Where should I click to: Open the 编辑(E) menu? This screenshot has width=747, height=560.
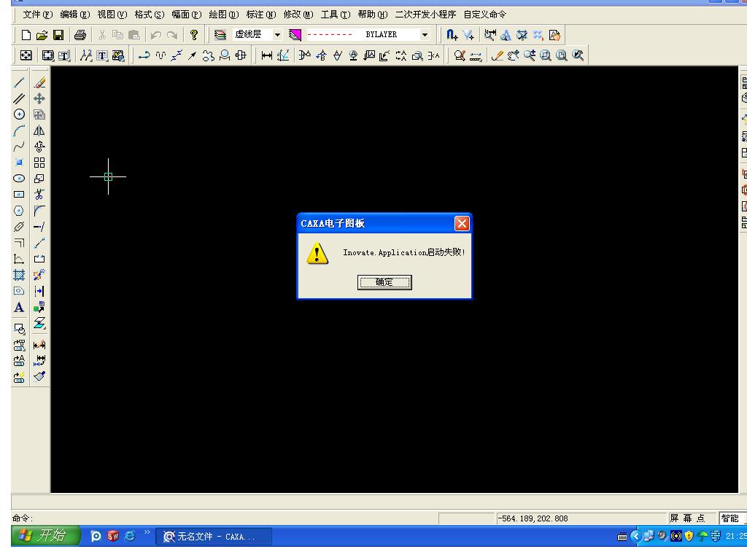pyautogui.click(x=75, y=15)
